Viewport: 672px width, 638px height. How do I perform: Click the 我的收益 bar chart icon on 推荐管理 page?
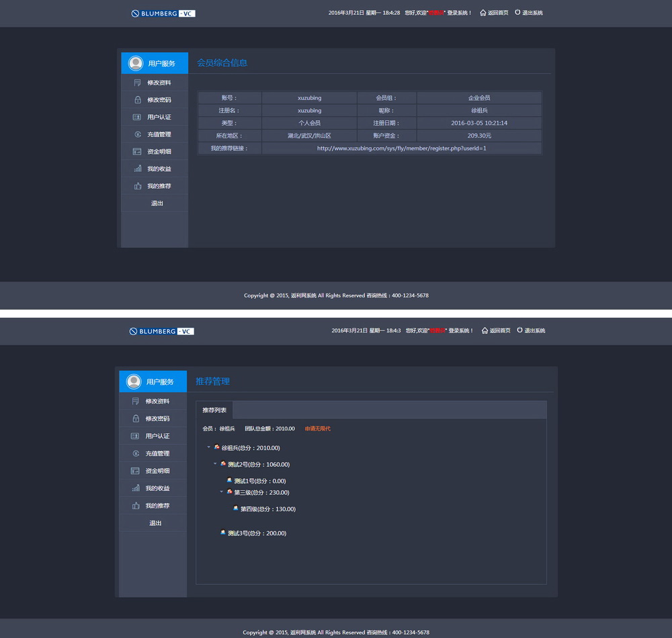coord(135,488)
